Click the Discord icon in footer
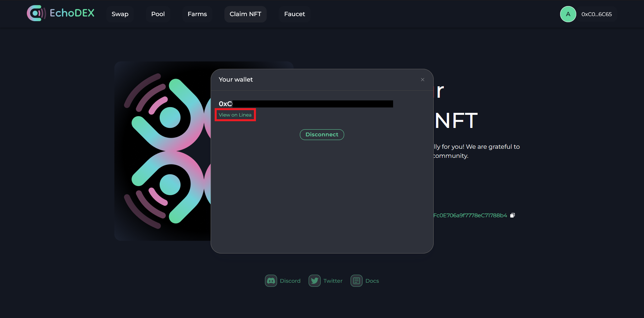The image size is (644, 318). tap(271, 281)
